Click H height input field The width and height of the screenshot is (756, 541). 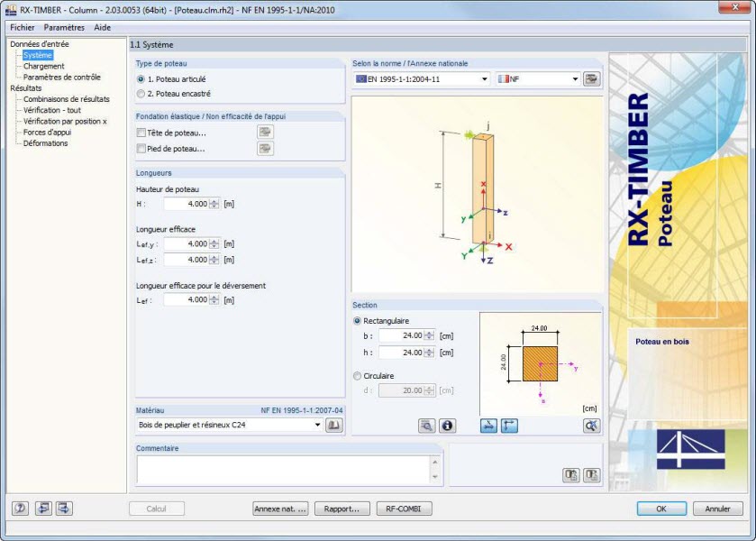coord(187,204)
